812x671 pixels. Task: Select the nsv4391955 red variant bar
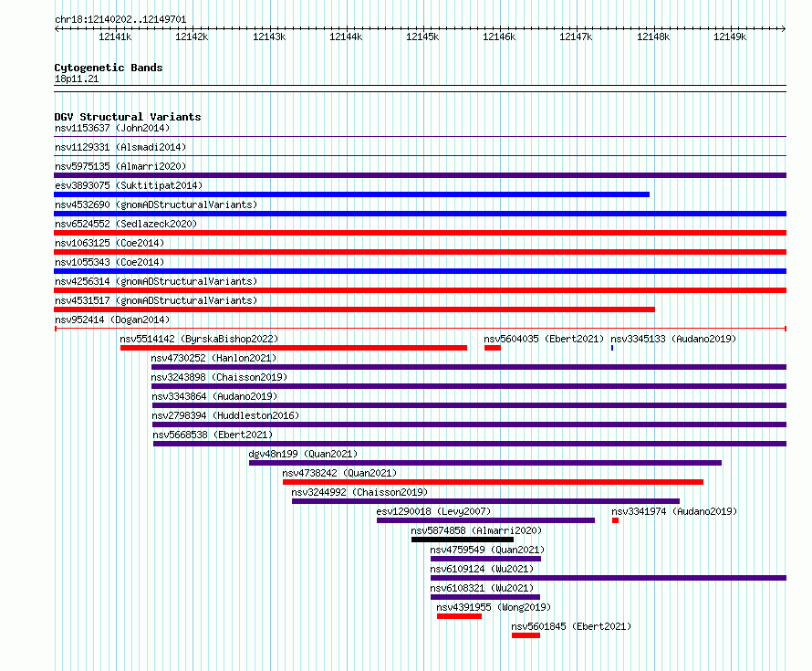pos(459,616)
